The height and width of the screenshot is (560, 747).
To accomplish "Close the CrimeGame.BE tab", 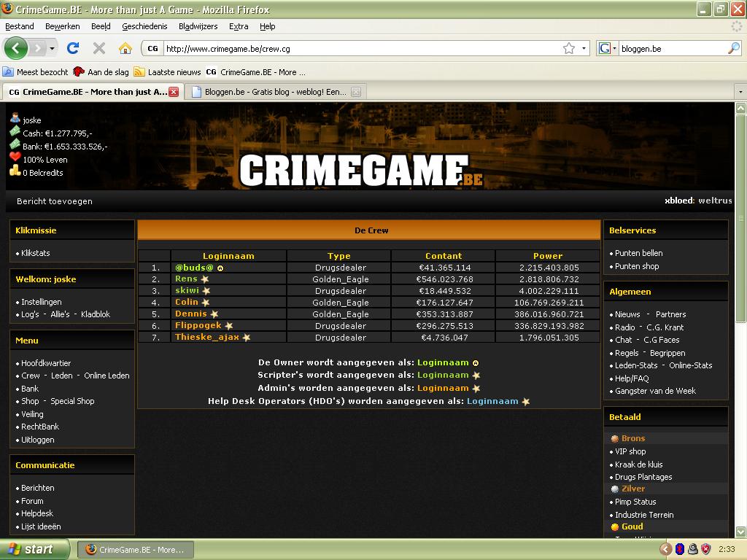I will tap(174, 92).
